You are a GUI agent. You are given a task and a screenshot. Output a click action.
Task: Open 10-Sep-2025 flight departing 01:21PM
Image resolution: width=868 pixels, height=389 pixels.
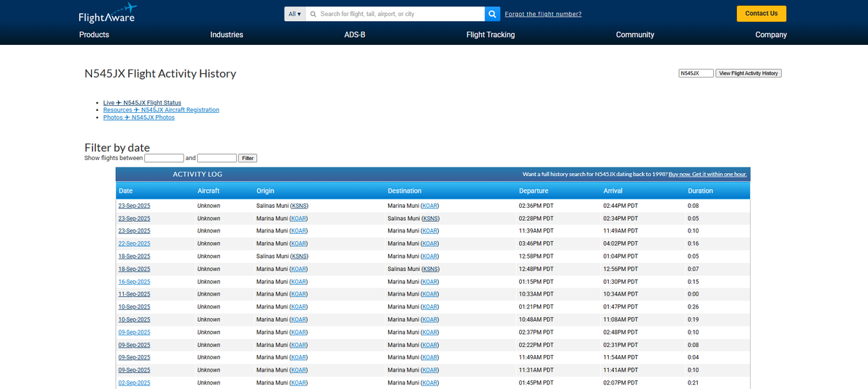(134, 307)
